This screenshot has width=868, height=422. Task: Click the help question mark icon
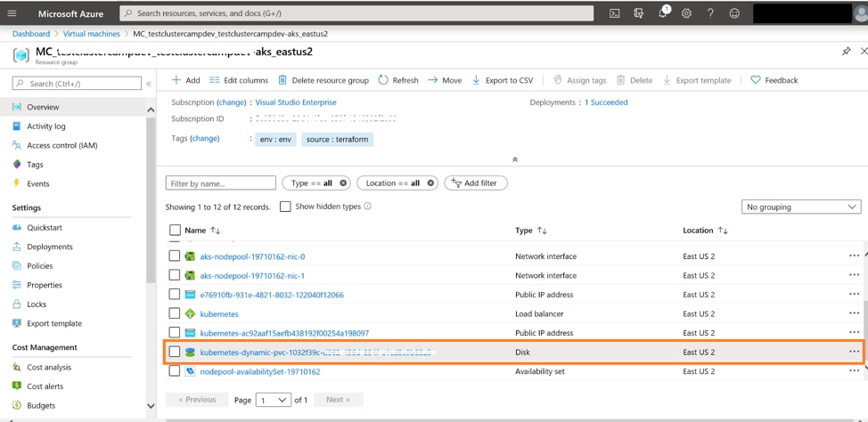pos(710,13)
